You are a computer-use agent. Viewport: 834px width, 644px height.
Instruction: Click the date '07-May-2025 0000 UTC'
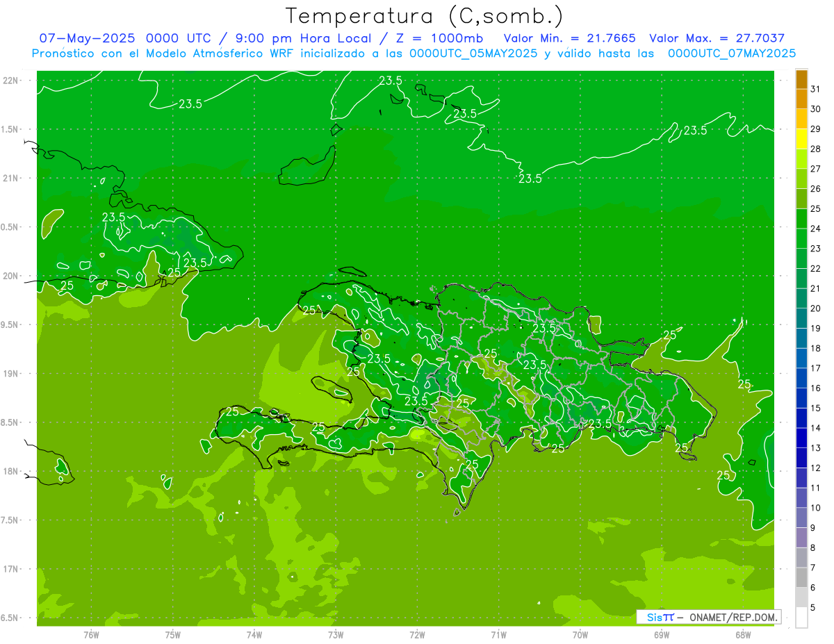(x=126, y=38)
